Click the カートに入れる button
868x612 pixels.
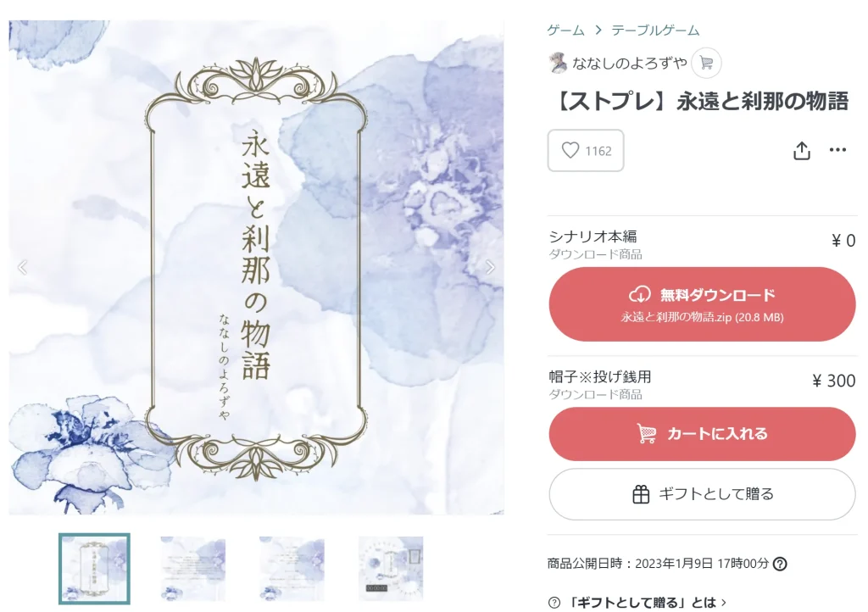click(702, 434)
